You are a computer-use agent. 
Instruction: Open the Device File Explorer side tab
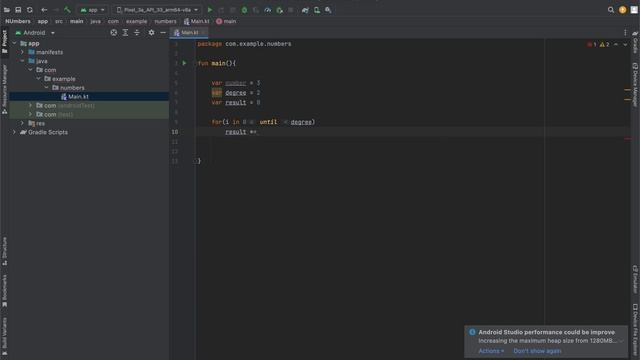tap(635, 330)
